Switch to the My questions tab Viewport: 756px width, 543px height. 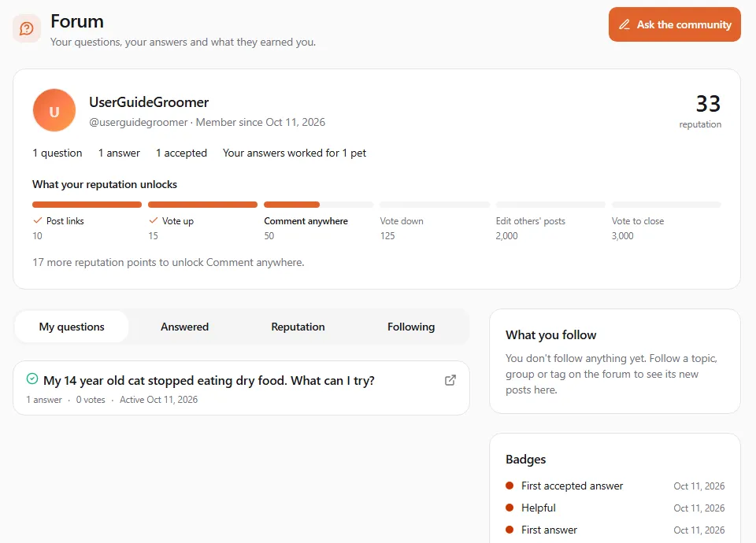coord(72,327)
